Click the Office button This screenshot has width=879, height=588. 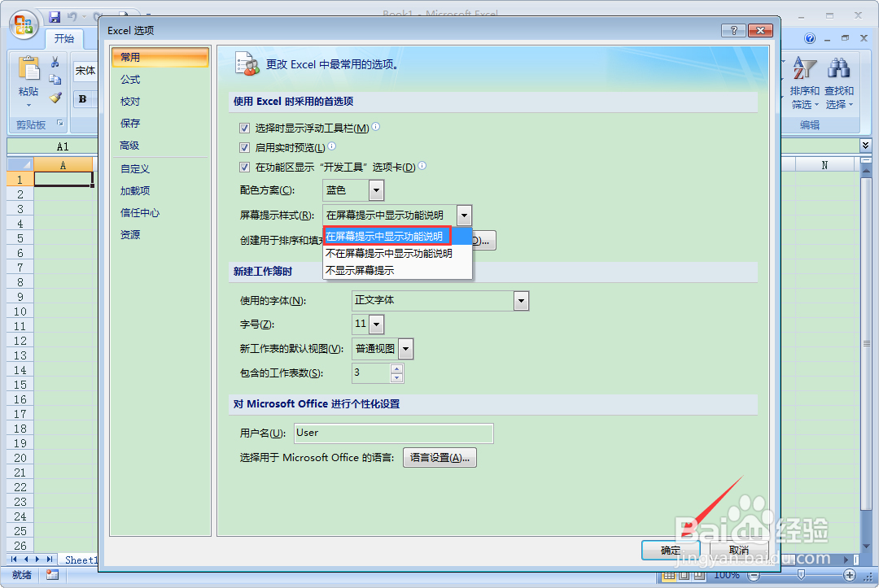(24, 24)
